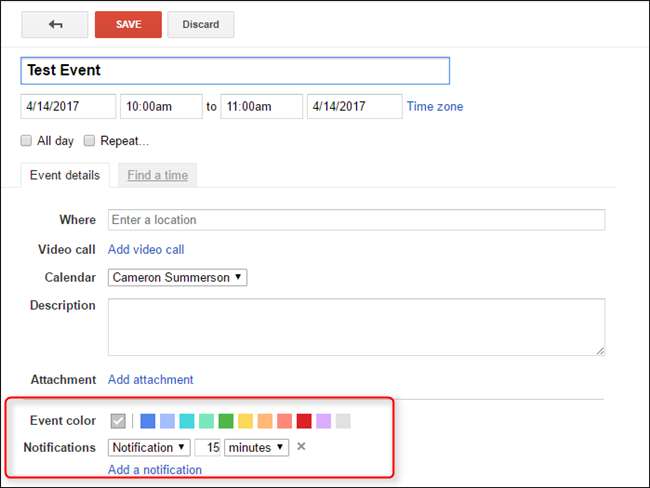Click Add video call link
Screen dimensions: 650x488
click(146, 249)
